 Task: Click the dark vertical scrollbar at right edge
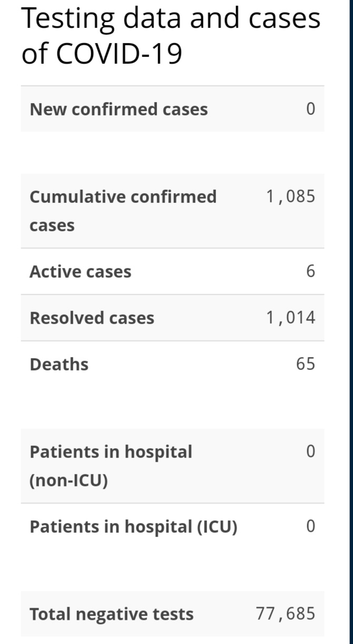[x=351, y=322]
